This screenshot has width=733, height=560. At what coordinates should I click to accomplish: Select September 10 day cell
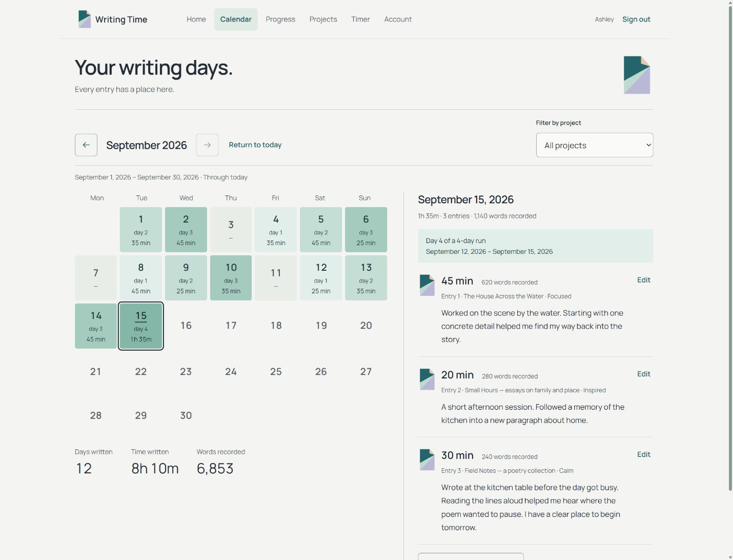[231, 278]
